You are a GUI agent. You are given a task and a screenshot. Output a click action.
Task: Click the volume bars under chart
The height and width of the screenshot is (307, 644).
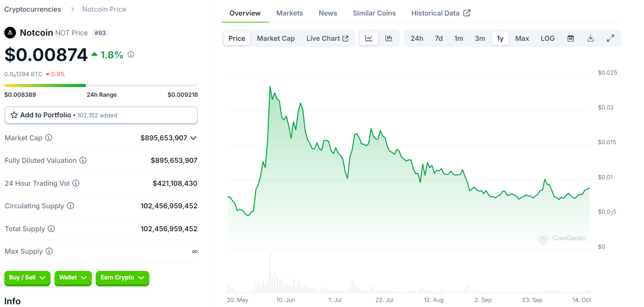point(408,274)
